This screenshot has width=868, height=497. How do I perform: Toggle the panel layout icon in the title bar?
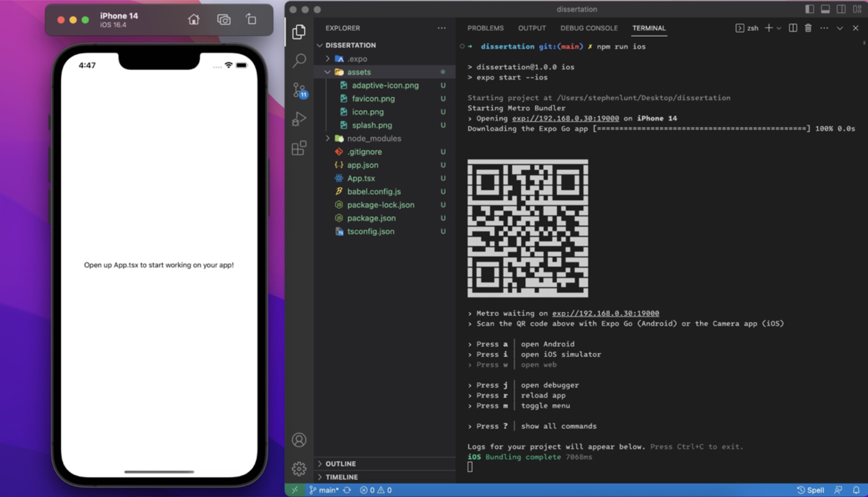(x=826, y=9)
